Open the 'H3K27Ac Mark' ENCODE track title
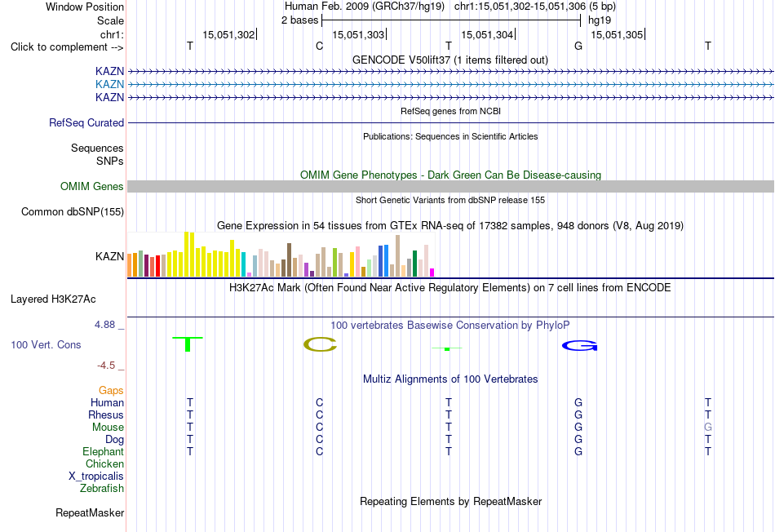775x532 pixels. tap(450, 288)
